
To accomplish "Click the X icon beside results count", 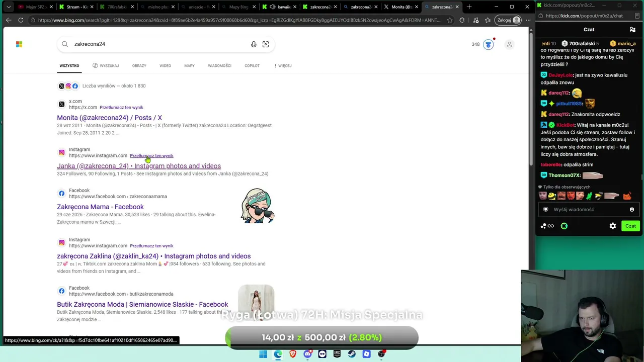I will click(61, 86).
